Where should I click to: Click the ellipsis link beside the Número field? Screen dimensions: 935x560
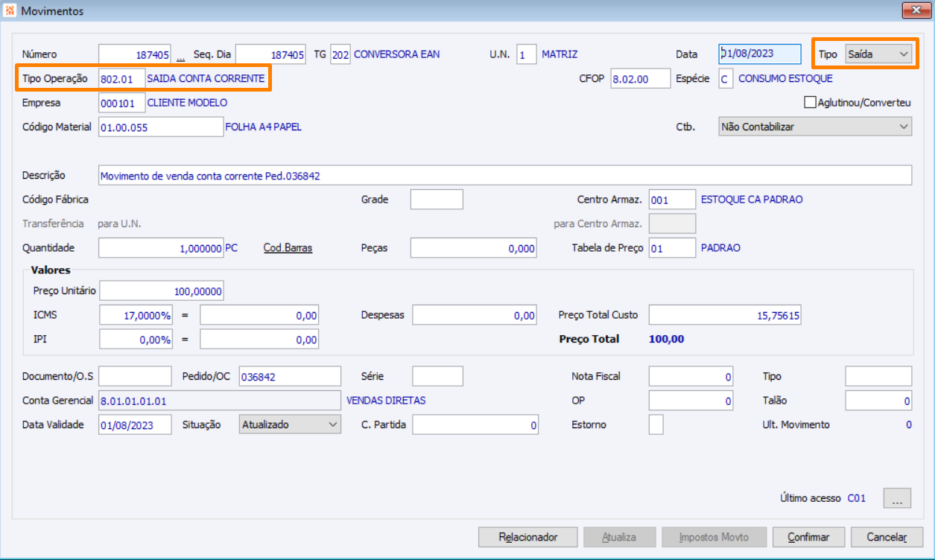pos(180,56)
